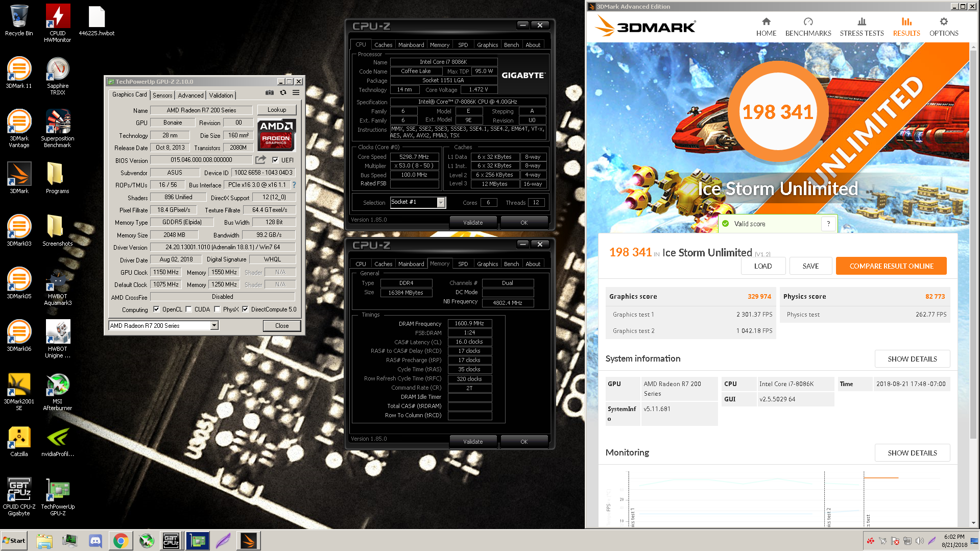Open CPUID HWMonitor desktop shortcut

tap(58, 23)
